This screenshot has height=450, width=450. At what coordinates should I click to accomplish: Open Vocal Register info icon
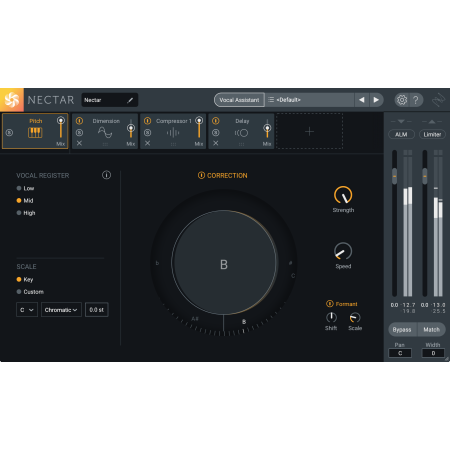(x=106, y=175)
